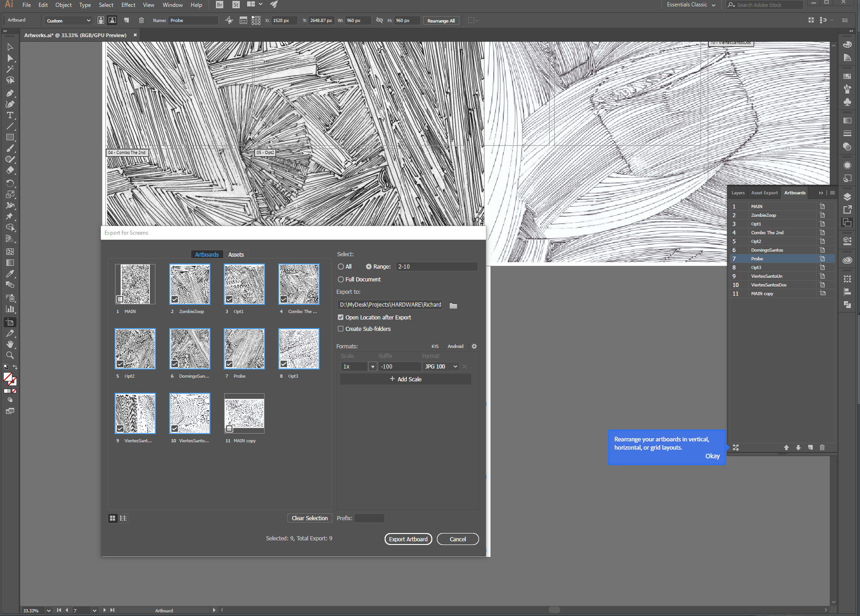This screenshot has width=860, height=616.
Task: Select the Zoom tool
Action: tap(10, 356)
